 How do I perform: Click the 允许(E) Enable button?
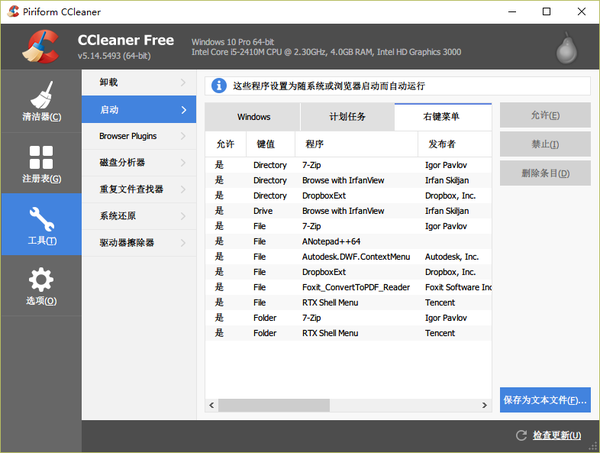click(x=545, y=115)
